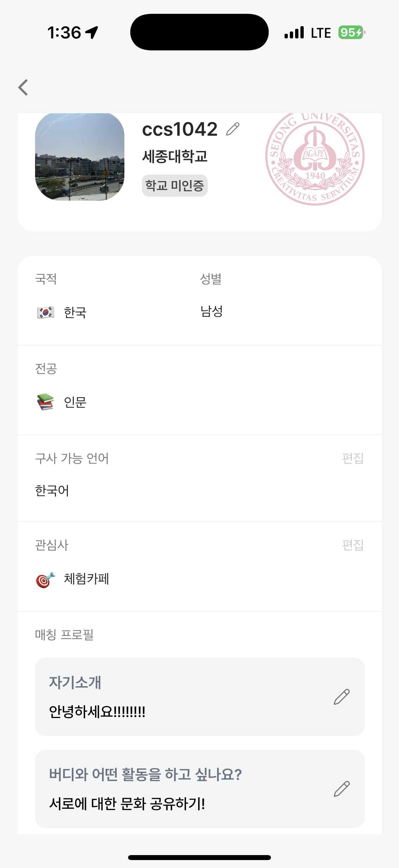399x868 pixels.
Task: Tap the 남성 gender value
Action: coord(211,311)
